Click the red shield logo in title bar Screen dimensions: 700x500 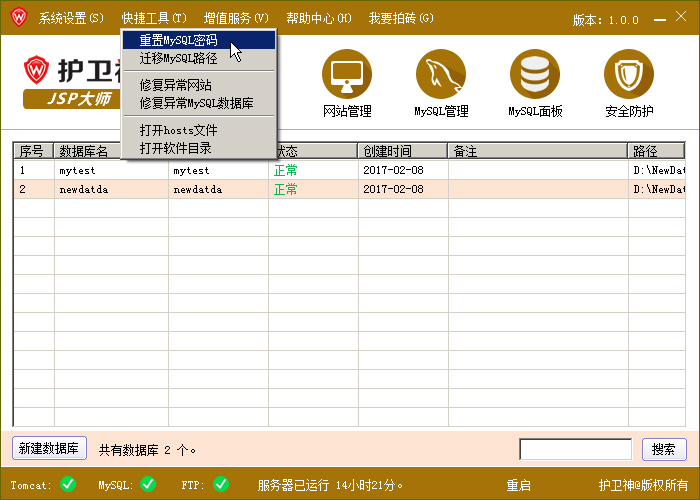19,17
